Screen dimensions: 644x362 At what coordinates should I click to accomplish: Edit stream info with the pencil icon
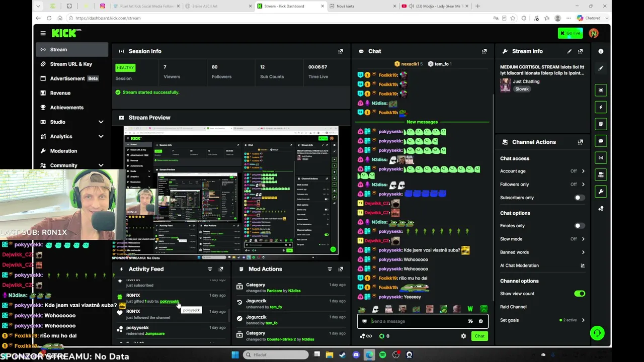coord(570,51)
